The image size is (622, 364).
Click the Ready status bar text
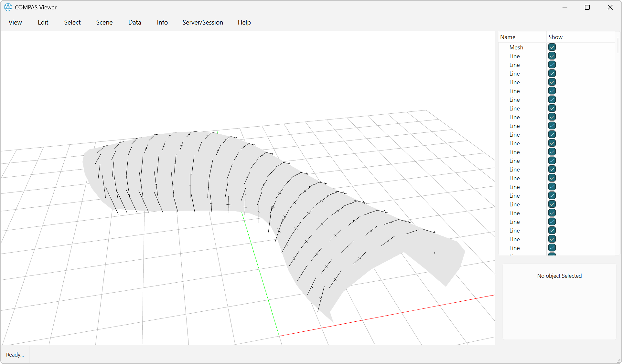coord(15,354)
